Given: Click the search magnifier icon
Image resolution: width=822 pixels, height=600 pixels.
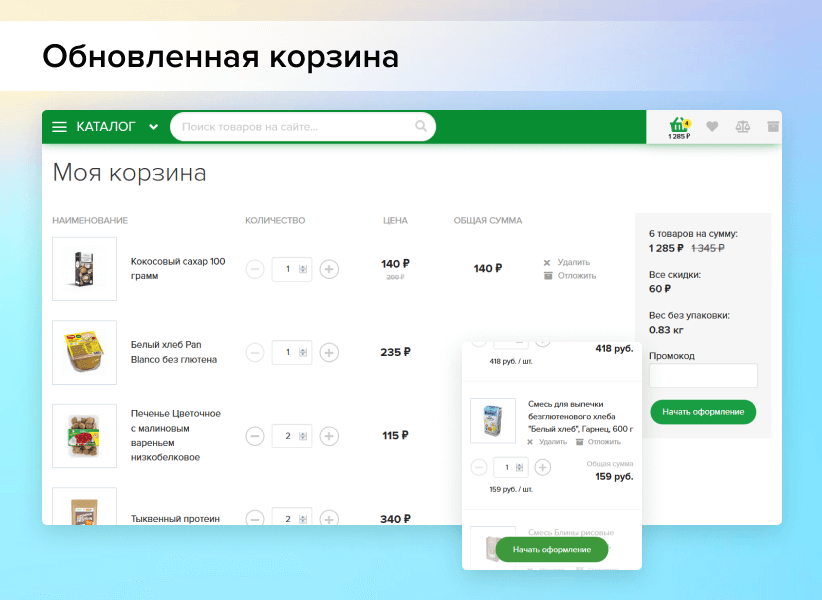Looking at the screenshot, I should [421, 127].
